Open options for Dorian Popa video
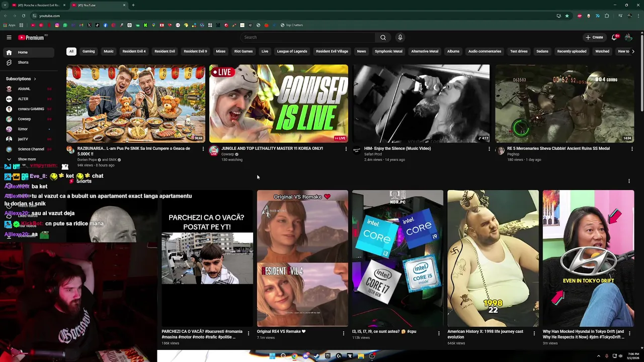 [x=203, y=149]
